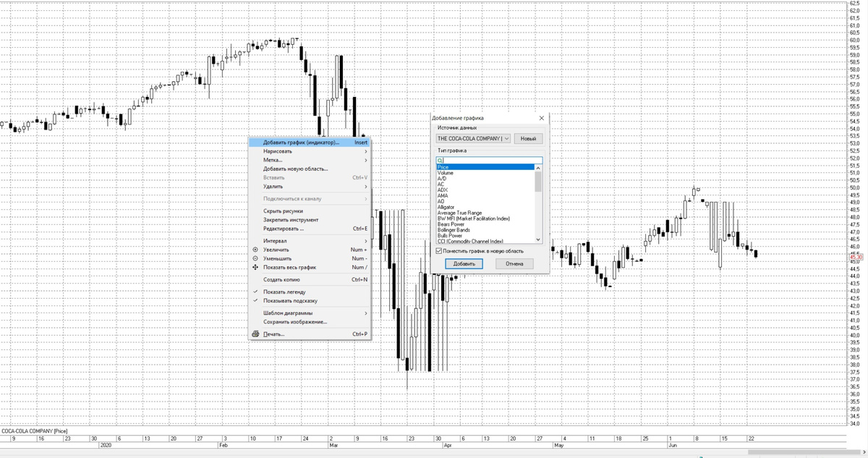Choose Редактировать in context menu
The width and height of the screenshot is (868, 458).
tap(310, 229)
